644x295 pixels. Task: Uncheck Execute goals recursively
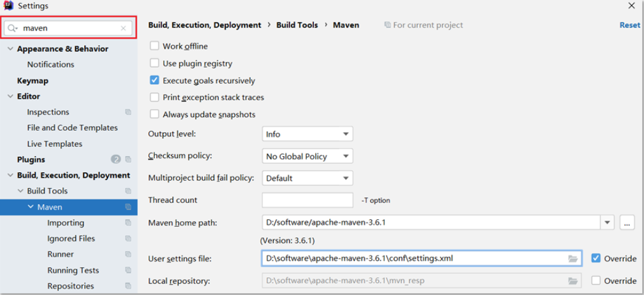click(155, 81)
